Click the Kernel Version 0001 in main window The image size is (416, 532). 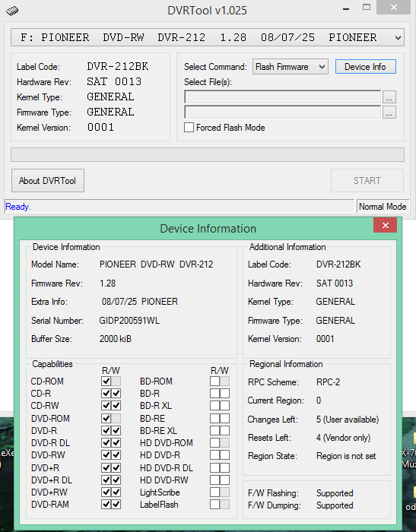101,127
